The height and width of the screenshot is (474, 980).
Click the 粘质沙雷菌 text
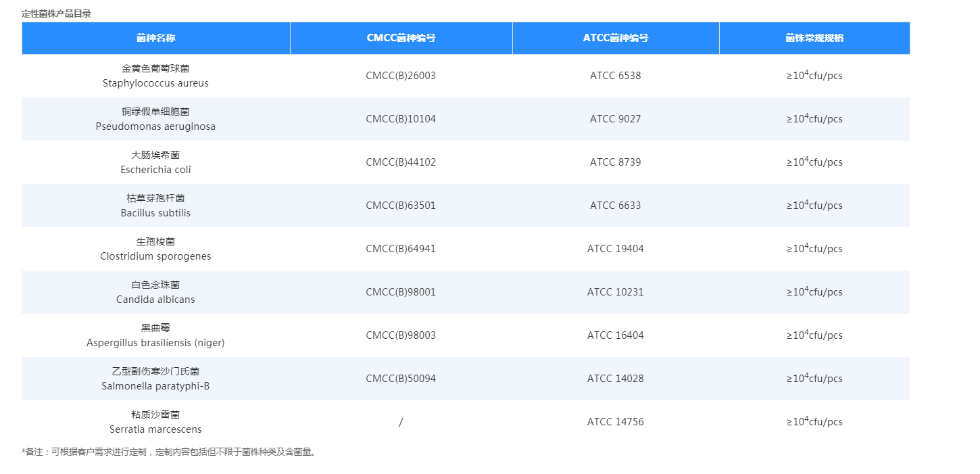[155, 414]
